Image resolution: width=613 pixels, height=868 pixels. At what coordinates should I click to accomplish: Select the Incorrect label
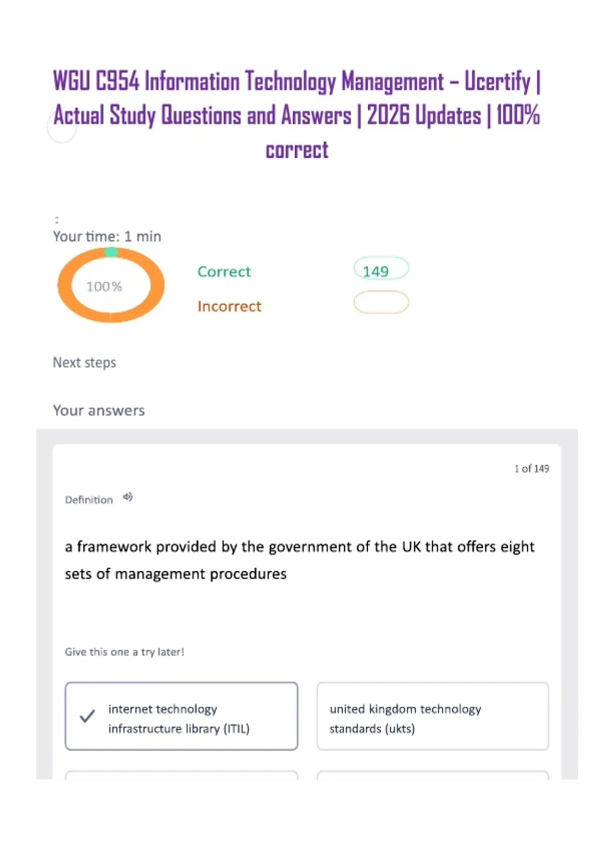pos(229,306)
